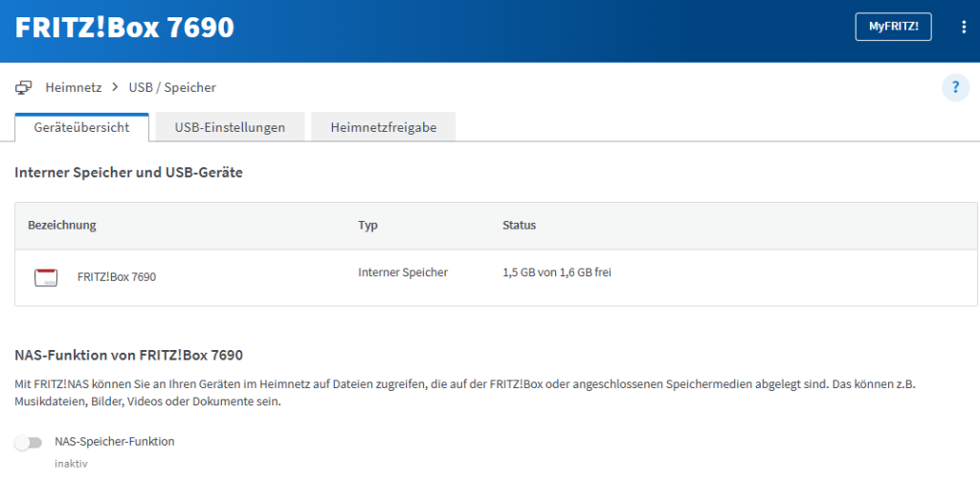Click the Typ column header
The height and width of the screenshot is (480, 980).
click(368, 226)
